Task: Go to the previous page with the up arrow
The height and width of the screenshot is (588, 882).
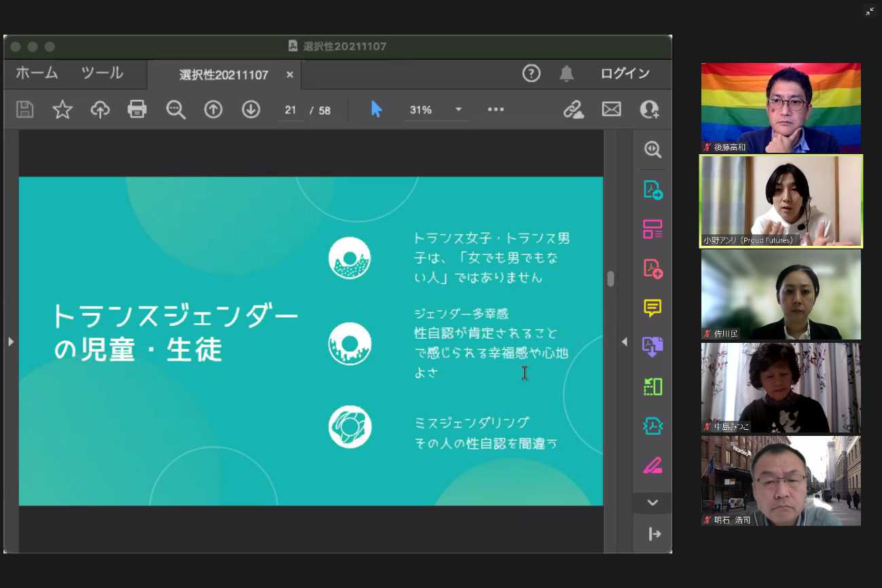Action: 213,109
